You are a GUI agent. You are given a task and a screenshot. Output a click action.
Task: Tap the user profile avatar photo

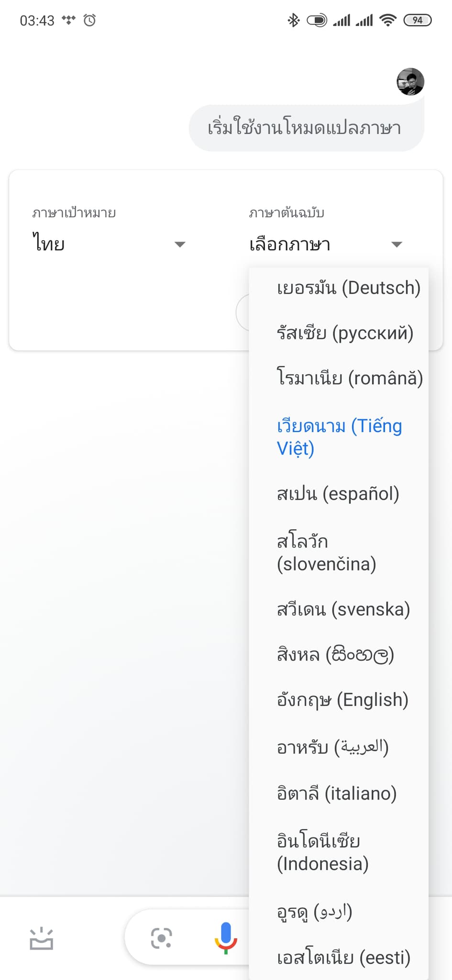pos(410,82)
